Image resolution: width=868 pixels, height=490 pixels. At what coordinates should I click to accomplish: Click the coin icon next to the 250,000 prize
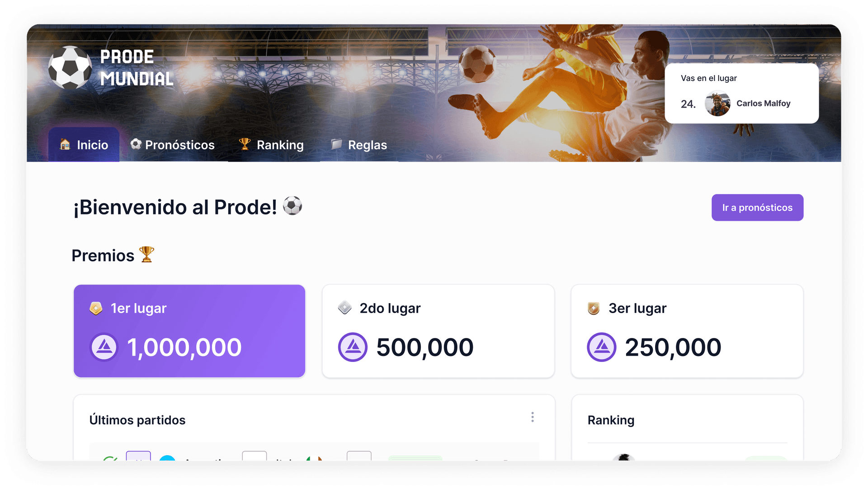[x=601, y=347]
